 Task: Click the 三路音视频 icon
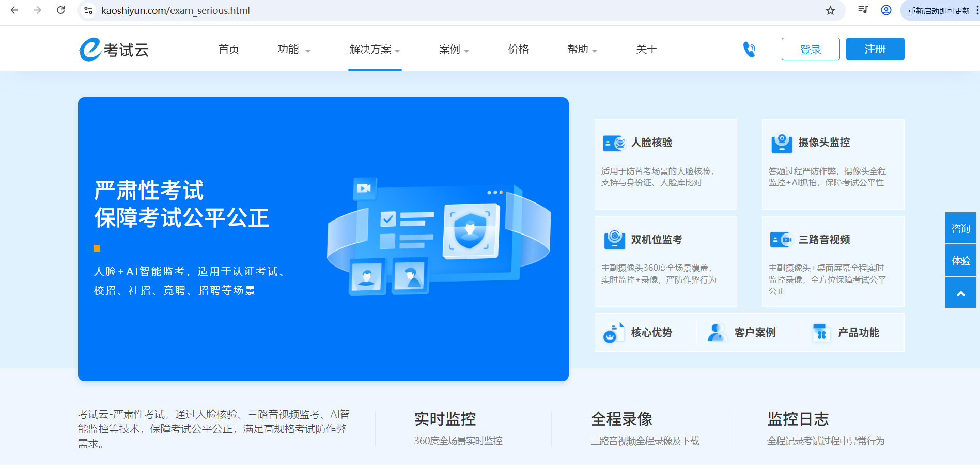point(781,240)
